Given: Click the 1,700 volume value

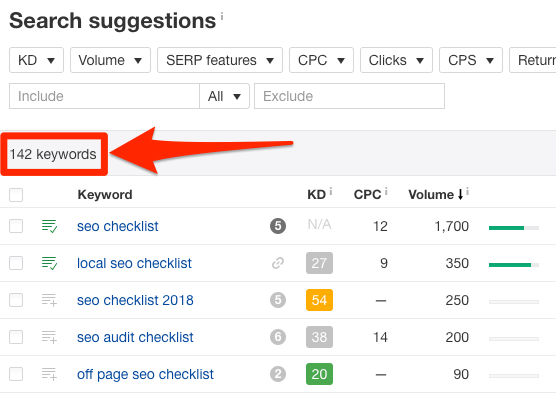Looking at the screenshot, I should point(452,226).
